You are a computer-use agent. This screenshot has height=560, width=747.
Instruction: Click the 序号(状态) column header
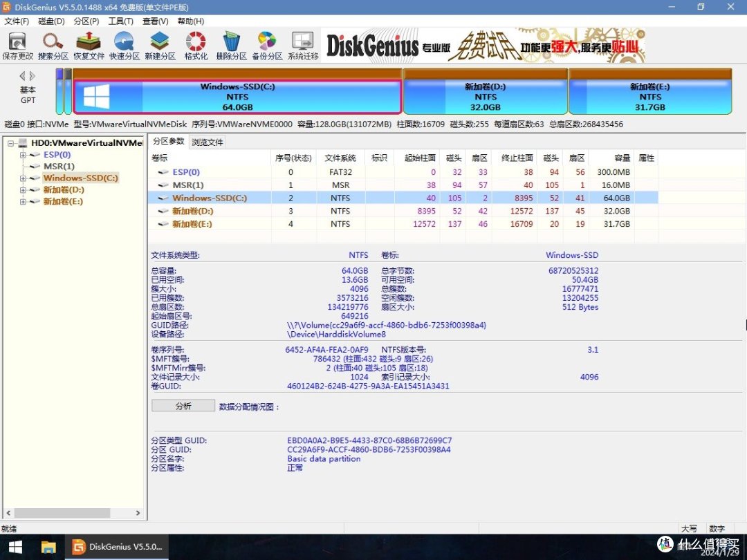point(293,158)
